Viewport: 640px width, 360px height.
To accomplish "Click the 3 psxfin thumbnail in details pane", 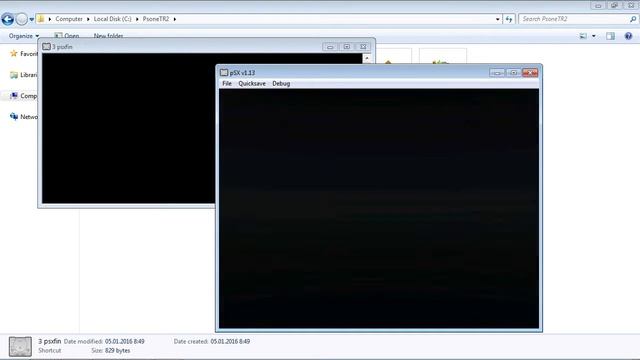I will [x=20, y=347].
